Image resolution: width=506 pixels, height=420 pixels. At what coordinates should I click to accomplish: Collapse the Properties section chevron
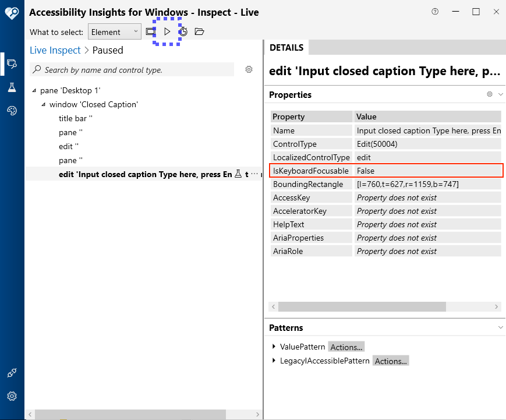tap(501, 94)
